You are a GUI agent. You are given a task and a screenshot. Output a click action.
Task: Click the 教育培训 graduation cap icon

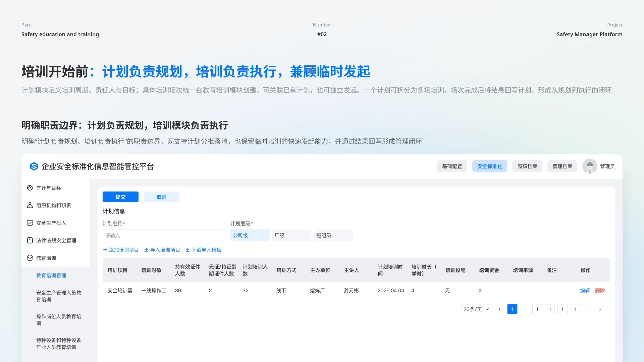[x=30, y=258]
